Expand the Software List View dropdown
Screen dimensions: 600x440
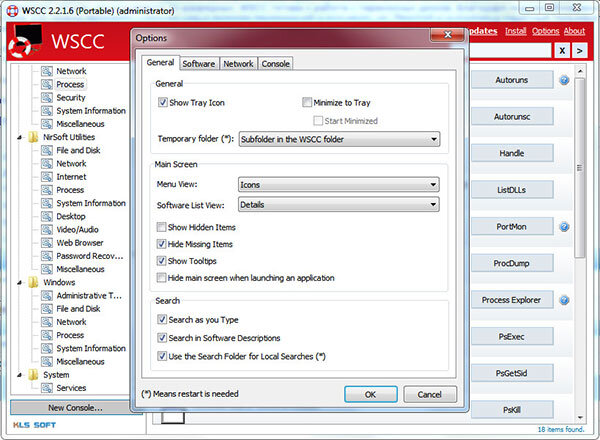pyautogui.click(x=339, y=204)
